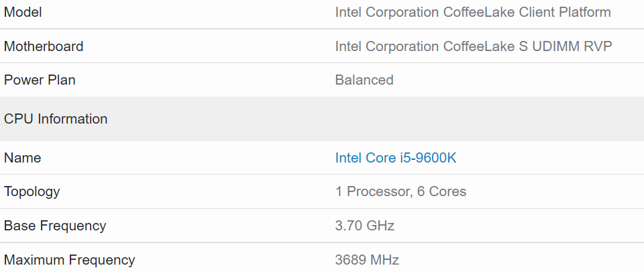Image resolution: width=644 pixels, height=272 pixels.
Task: Open the Intel Core i5-9600K link
Action: 396,158
